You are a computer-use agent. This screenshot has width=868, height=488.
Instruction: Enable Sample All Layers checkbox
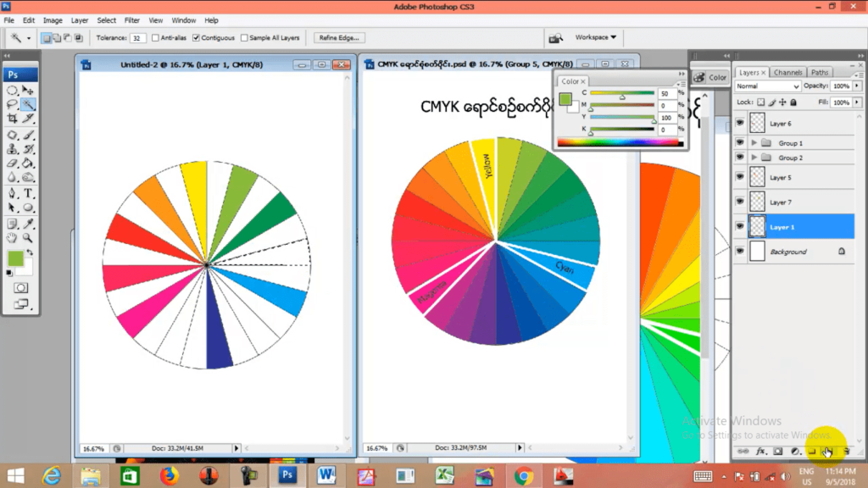coord(244,37)
